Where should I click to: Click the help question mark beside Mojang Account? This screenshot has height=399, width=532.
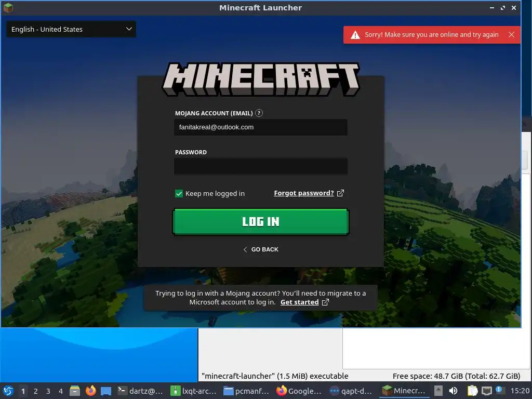pos(259,113)
